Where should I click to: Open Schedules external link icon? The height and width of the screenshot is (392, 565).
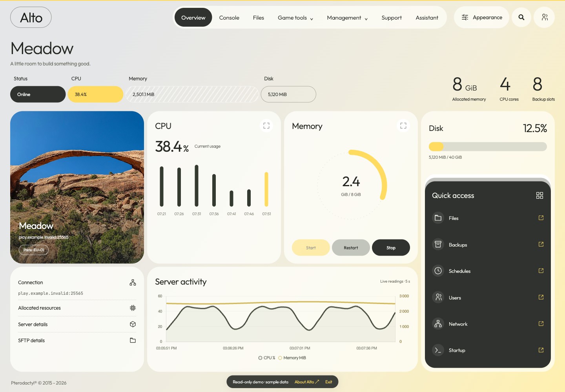tap(541, 270)
